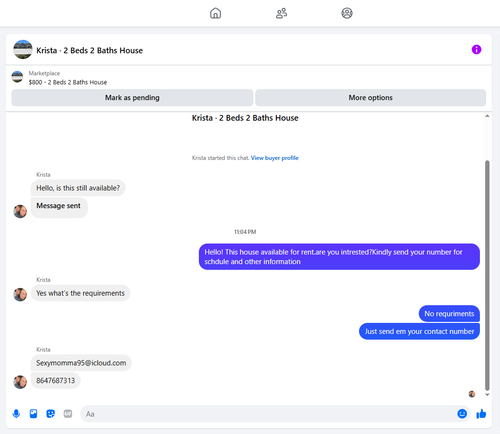Click the 'Yes what's the requirements' message
The width and height of the screenshot is (500, 434).
pos(80,293)
